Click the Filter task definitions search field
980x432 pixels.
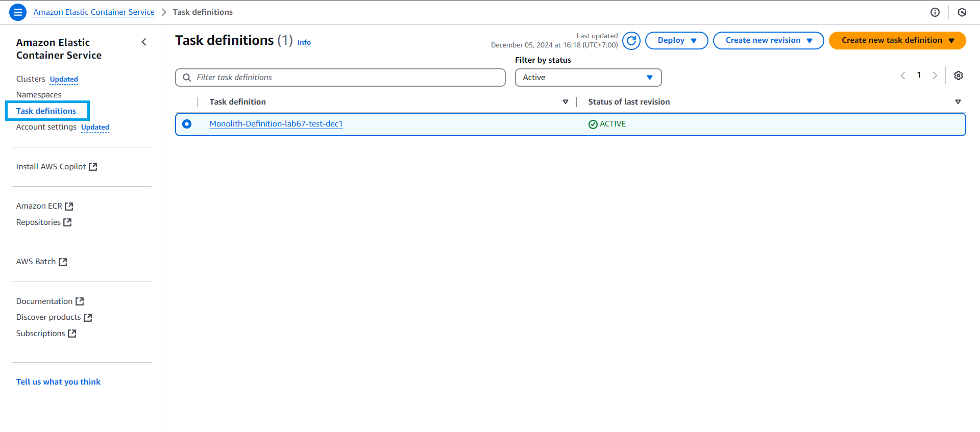coord(340,78)
